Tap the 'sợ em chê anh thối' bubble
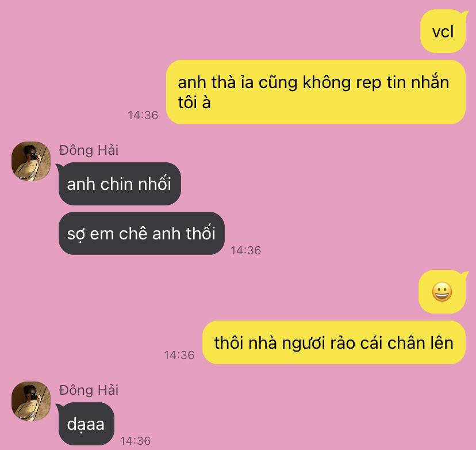 [141, 234]
